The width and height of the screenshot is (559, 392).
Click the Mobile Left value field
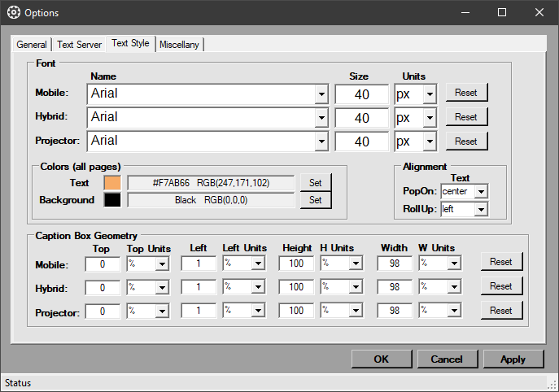coord(199,264)
